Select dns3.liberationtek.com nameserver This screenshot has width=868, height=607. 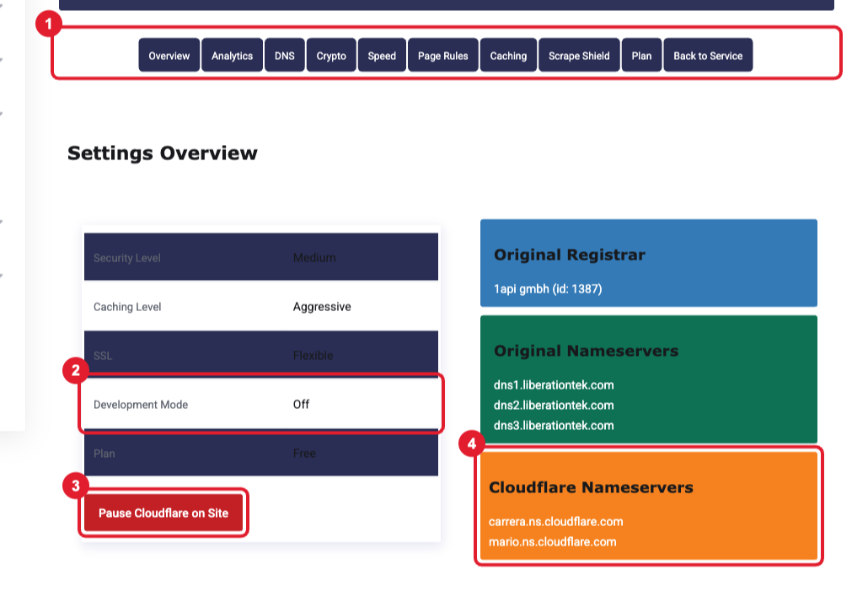pos(554,426)
